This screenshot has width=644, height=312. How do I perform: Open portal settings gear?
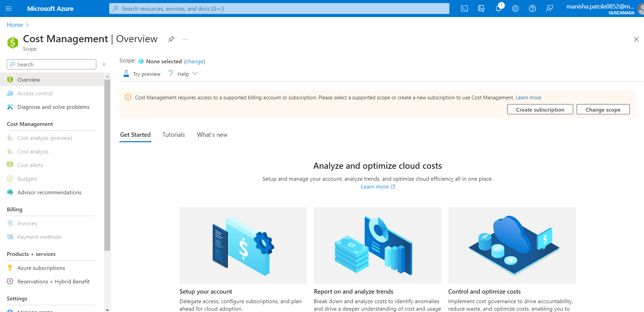[515, 9]
